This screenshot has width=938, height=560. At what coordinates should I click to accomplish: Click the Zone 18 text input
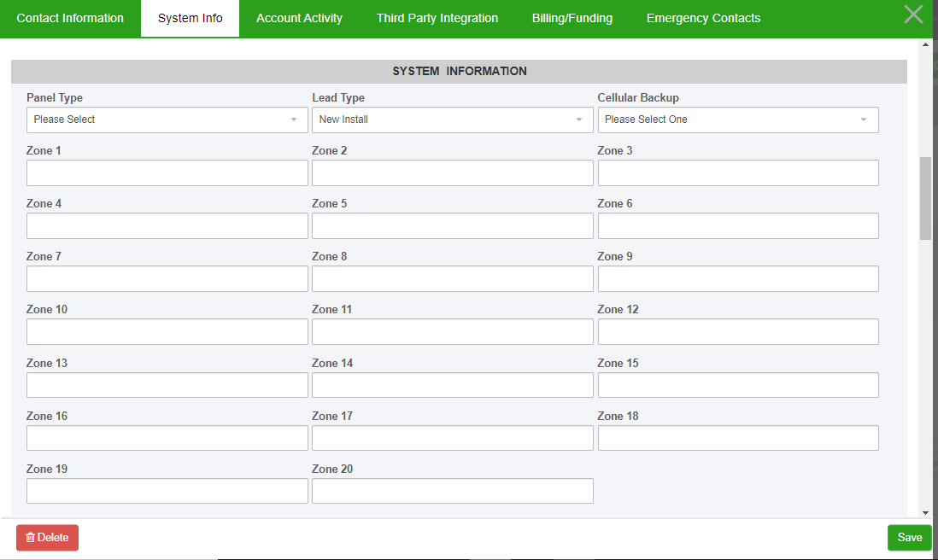738,438
